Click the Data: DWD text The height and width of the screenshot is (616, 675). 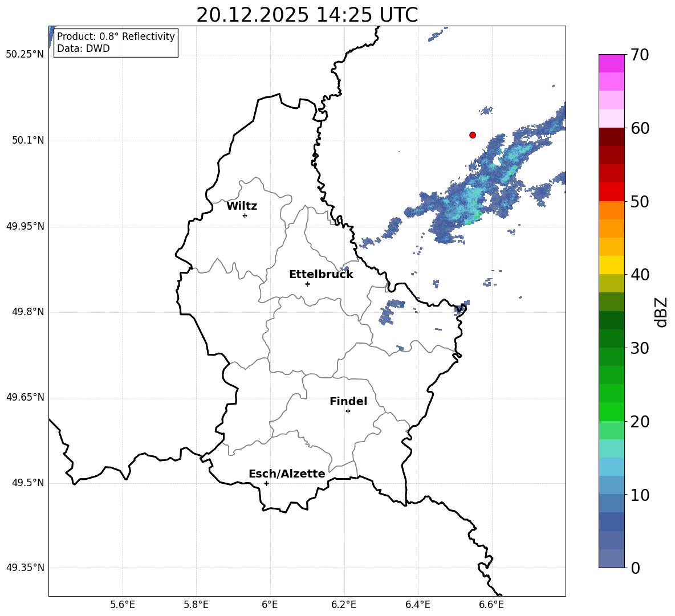(83, 48)
